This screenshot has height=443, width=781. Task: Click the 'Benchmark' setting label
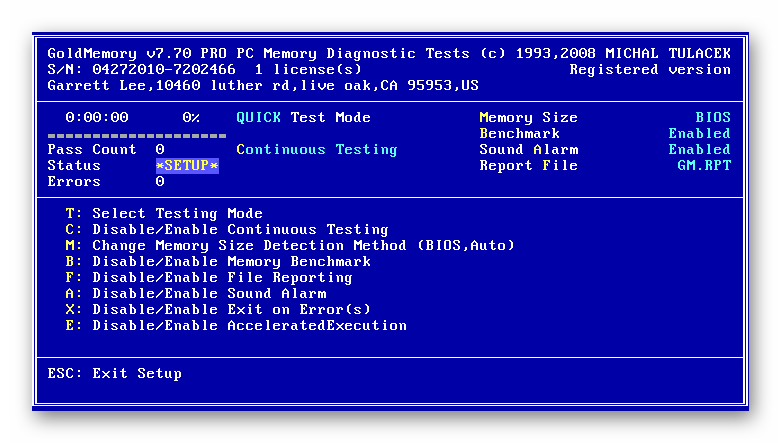click(520, 134)
